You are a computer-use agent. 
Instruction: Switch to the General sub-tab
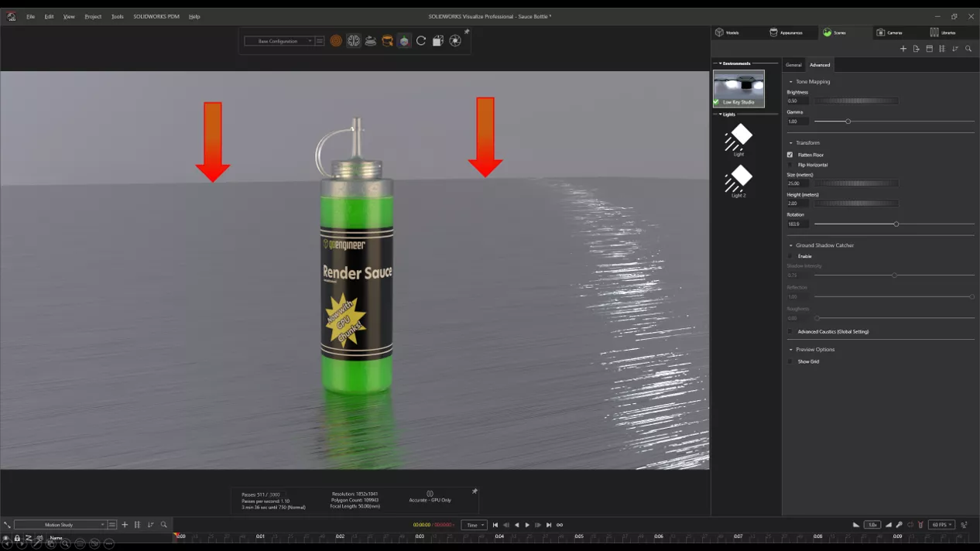[793, 65]
